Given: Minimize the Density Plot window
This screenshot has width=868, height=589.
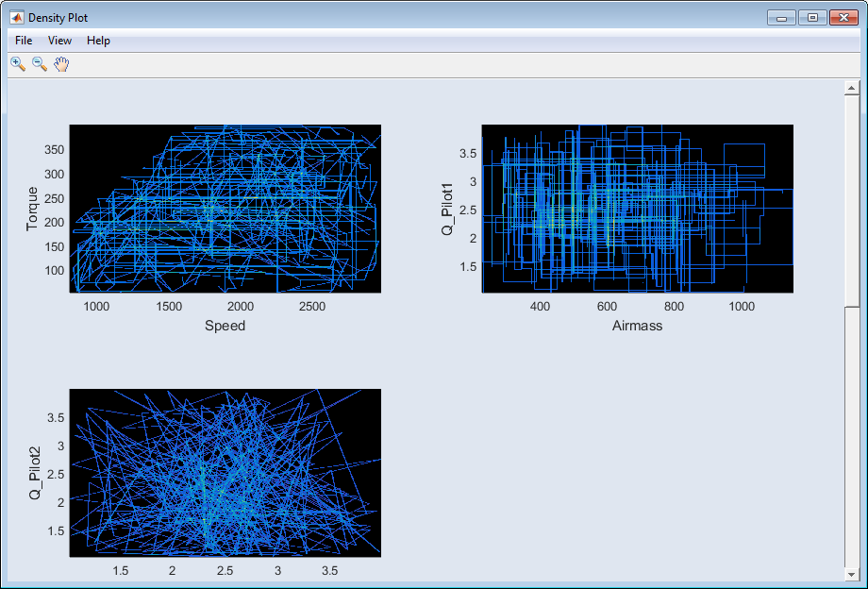Looking at the screenshot, I should (781, 18).
